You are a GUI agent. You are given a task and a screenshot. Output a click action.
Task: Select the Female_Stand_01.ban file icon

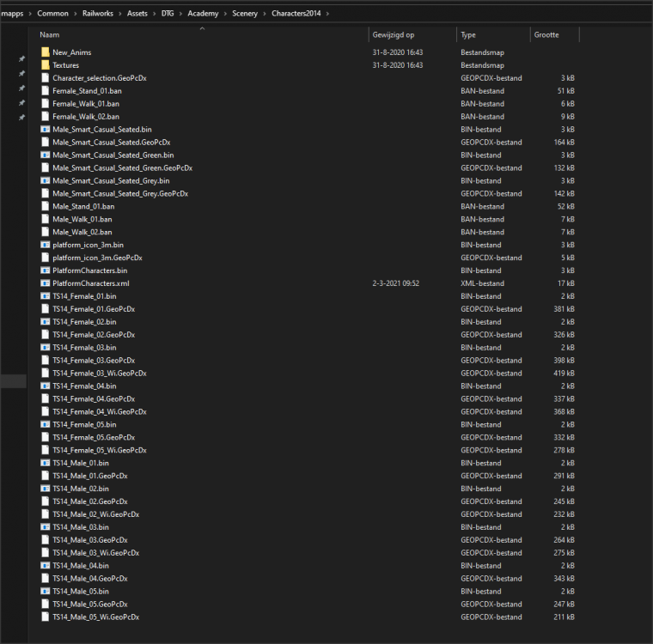click(x=45, y=91)
